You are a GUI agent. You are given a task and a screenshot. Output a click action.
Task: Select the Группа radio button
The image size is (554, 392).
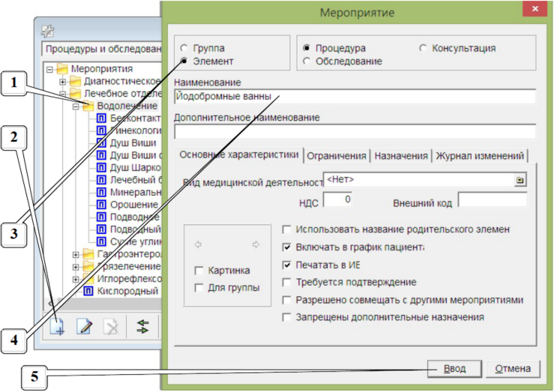pos(183,48)
